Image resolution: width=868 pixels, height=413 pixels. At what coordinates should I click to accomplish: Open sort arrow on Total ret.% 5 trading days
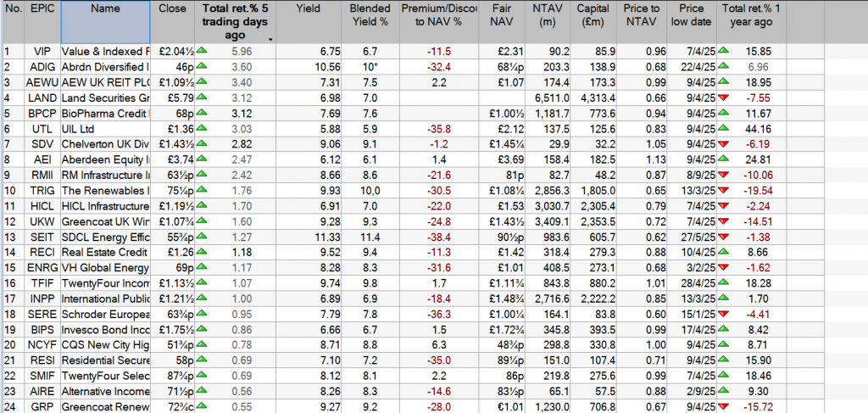pos(270,39)
